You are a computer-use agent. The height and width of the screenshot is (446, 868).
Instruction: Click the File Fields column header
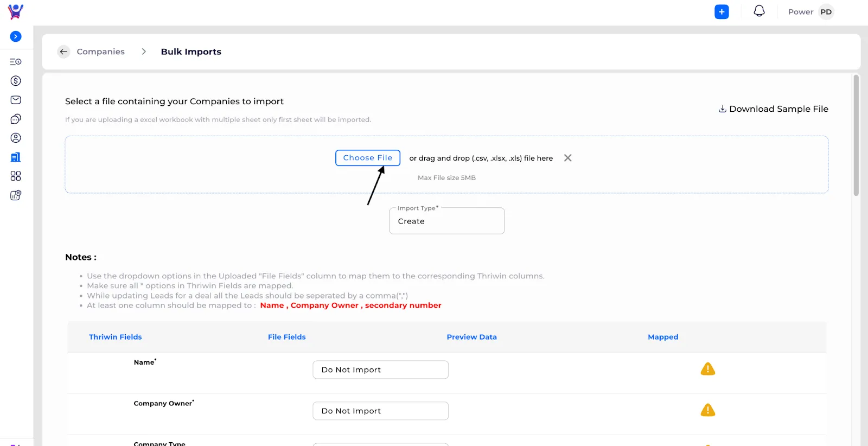click(x=287, y=337)
